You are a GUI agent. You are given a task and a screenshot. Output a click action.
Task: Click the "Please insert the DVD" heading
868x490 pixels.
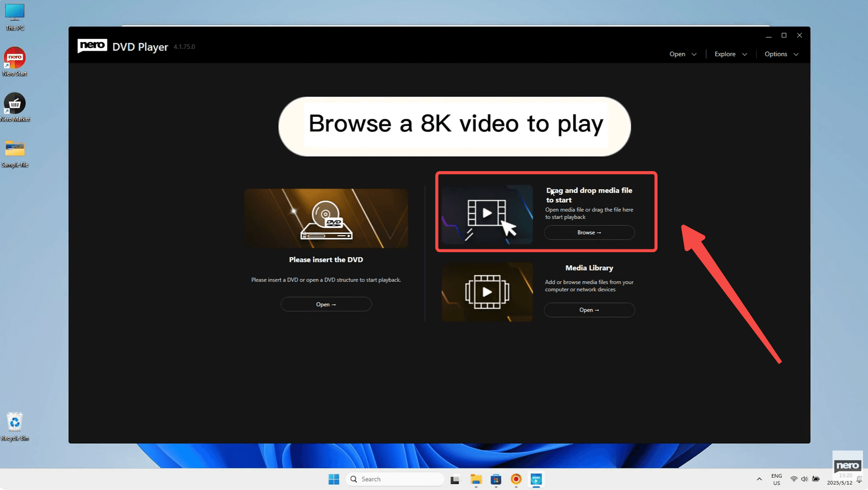coord(326,260)
